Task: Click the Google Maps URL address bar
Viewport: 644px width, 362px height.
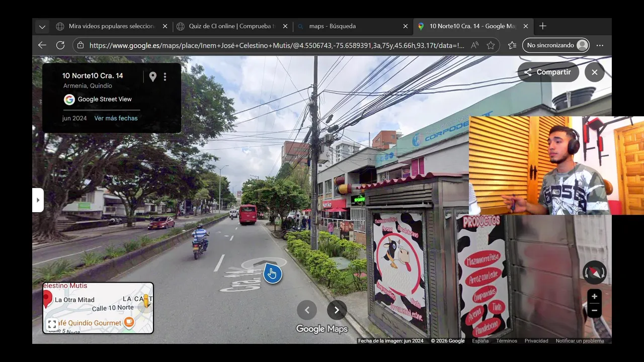Action: click(x=277, y=45)
